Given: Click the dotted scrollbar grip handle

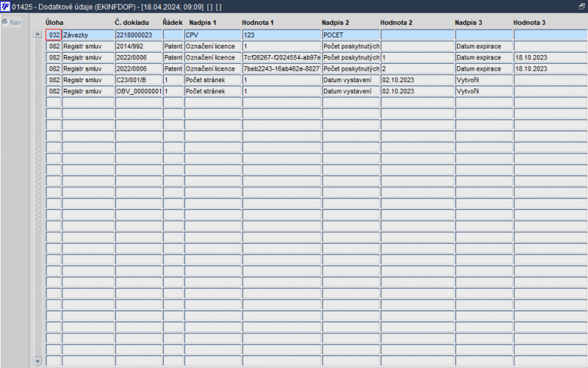Looking at the screenshot, I should click(37, 187).
